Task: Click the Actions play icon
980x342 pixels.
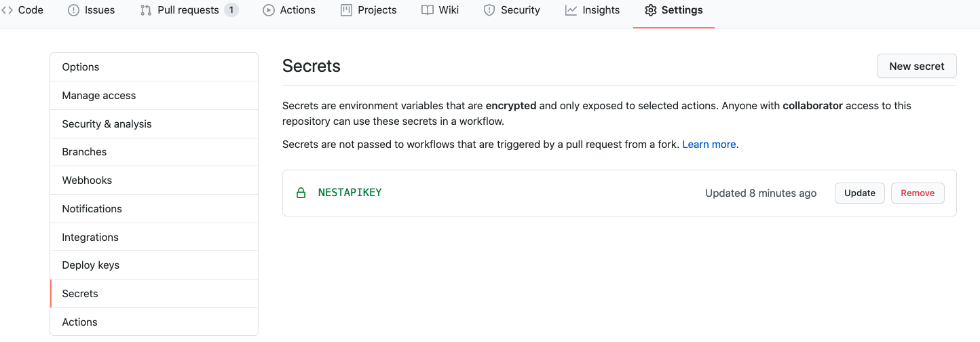Action: tap(269, 10)
